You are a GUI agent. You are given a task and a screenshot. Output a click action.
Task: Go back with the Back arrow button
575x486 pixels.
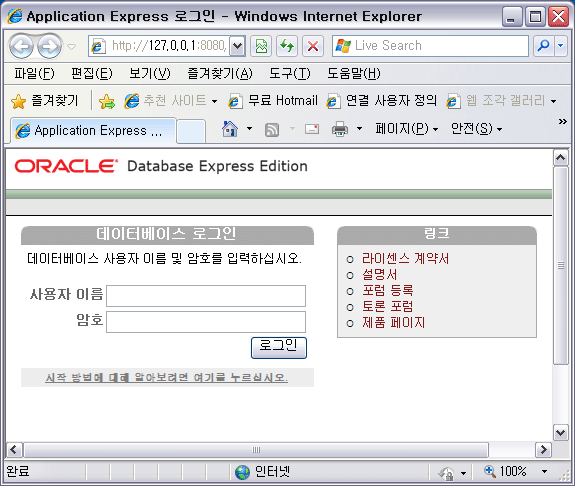pos(21,46)
